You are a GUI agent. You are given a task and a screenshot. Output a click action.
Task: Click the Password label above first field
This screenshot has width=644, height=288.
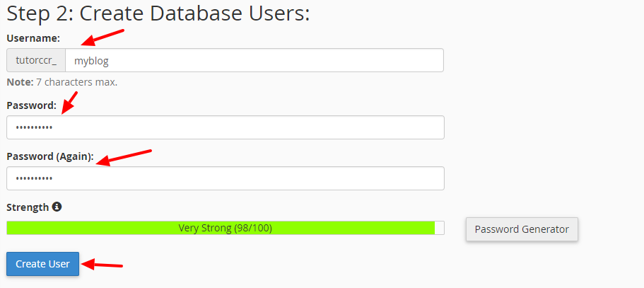pyautogui.click(x=31, y=105)
